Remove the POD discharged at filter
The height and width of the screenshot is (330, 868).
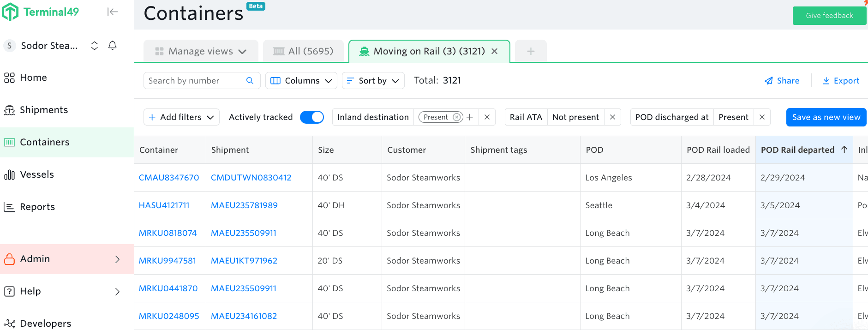(762, 117)
